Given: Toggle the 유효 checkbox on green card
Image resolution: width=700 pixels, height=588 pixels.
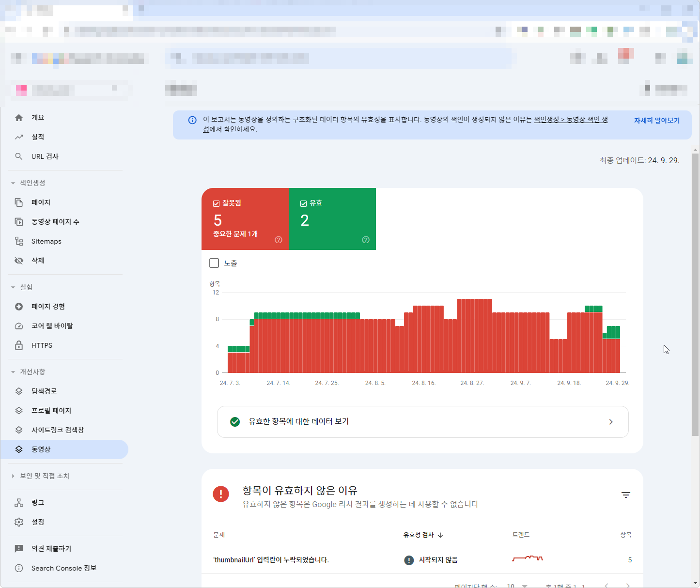Looking at the screenshot, I should [x=304, y=203].
